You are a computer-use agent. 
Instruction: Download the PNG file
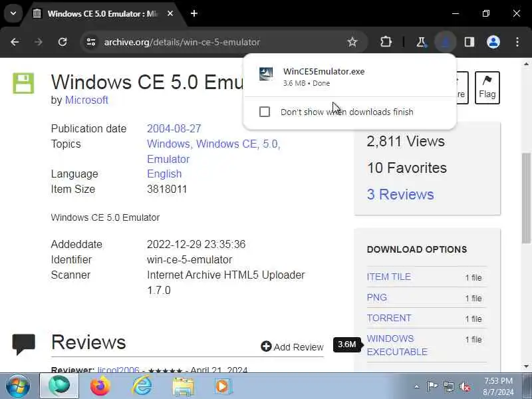[376, 297]
